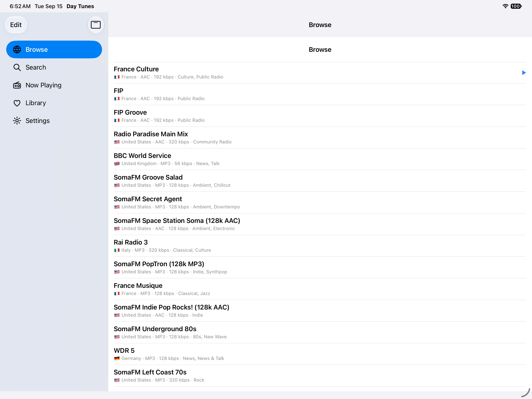
Task: Toggle the sidebar panel icon
Action: 95,25
